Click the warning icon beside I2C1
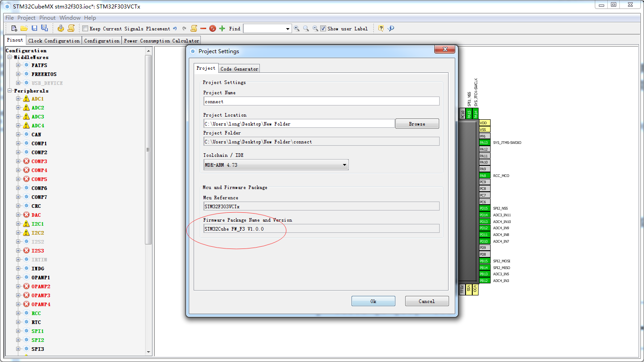The height and width of the screenshot is (362, 644). 26,224
